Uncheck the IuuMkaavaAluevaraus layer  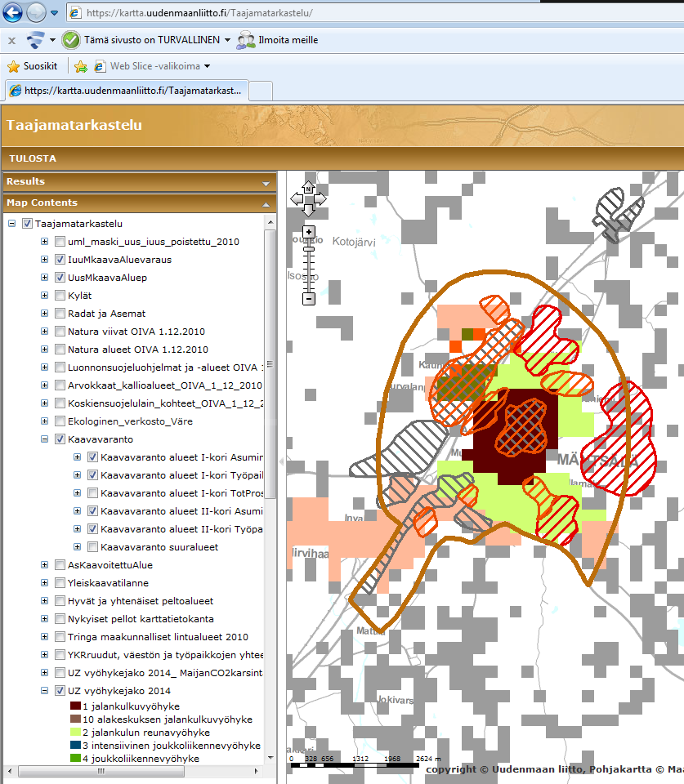pos(60,260)
